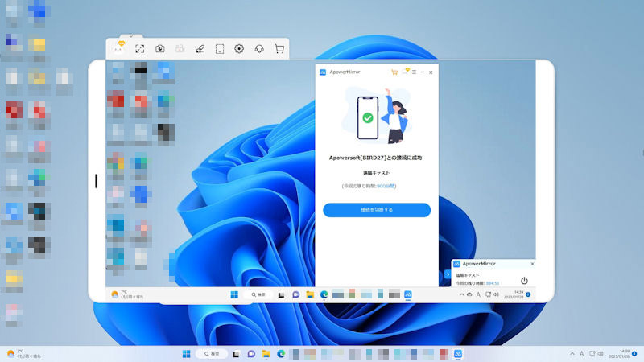Open the weather widget on the outer taskbar
The height and width of the screenshot is (362, 644).
24,354
